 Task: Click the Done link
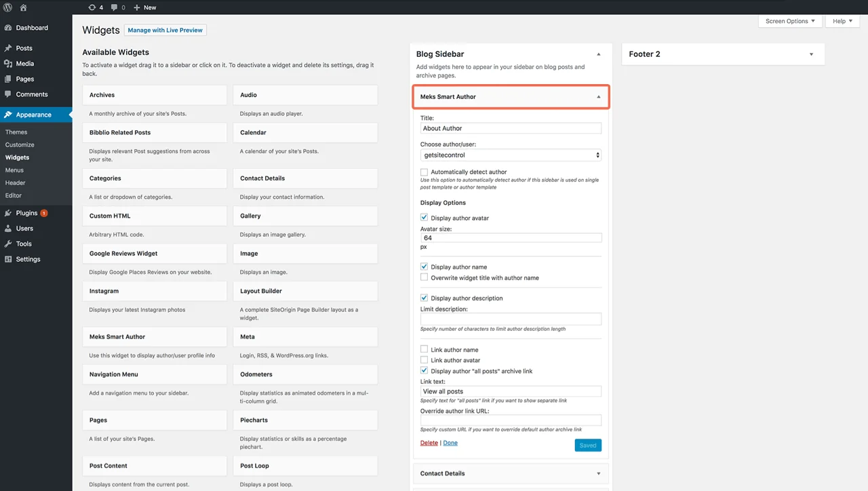(x=450, y=443)
